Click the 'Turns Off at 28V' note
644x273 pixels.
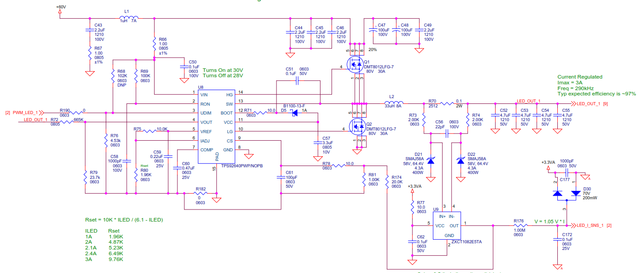(223, 75)
